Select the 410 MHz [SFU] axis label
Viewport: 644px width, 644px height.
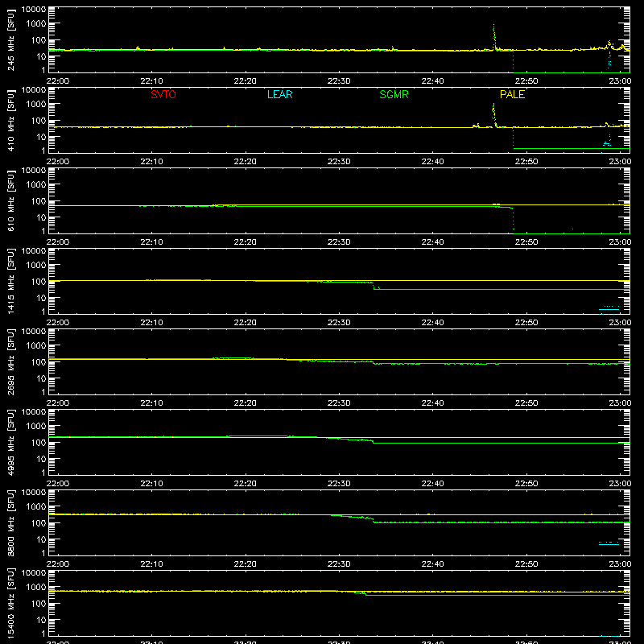pos(10,120)
